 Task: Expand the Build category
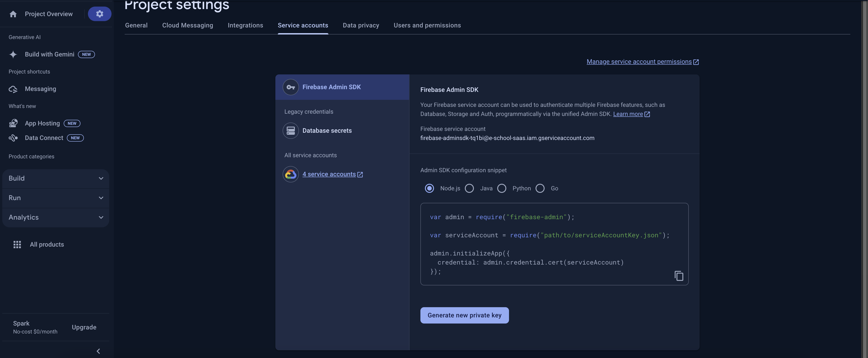pyautogui.click(x=101, y=178)
